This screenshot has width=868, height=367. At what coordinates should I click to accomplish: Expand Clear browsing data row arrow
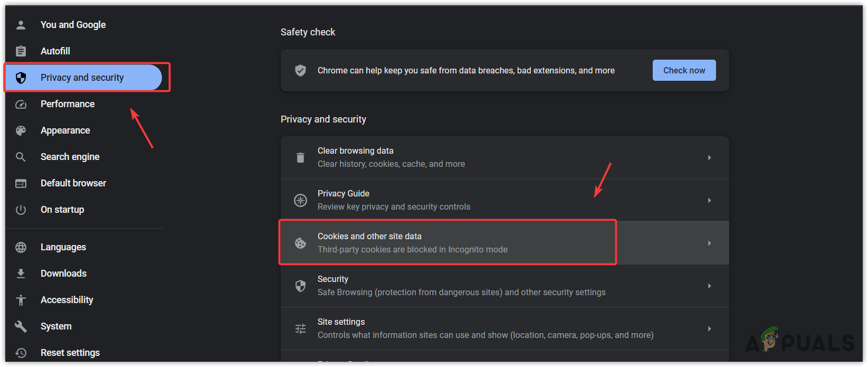(x=709, y=157)
